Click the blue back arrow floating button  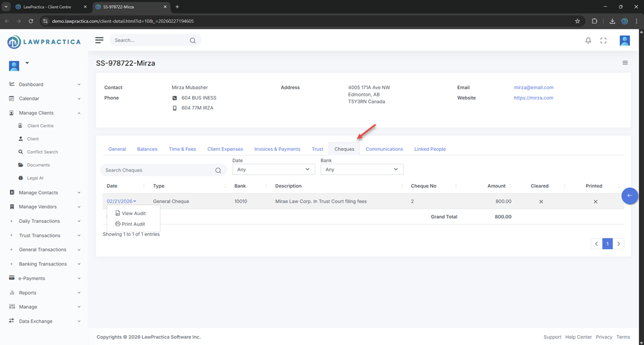pyautogui.click(x=629, y=195)
